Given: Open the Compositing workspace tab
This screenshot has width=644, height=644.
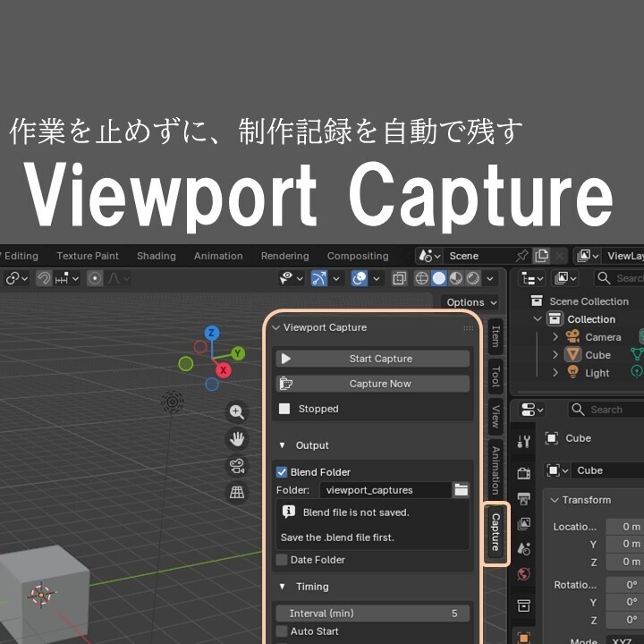Looking at the screenshot, I should (357, 256).
